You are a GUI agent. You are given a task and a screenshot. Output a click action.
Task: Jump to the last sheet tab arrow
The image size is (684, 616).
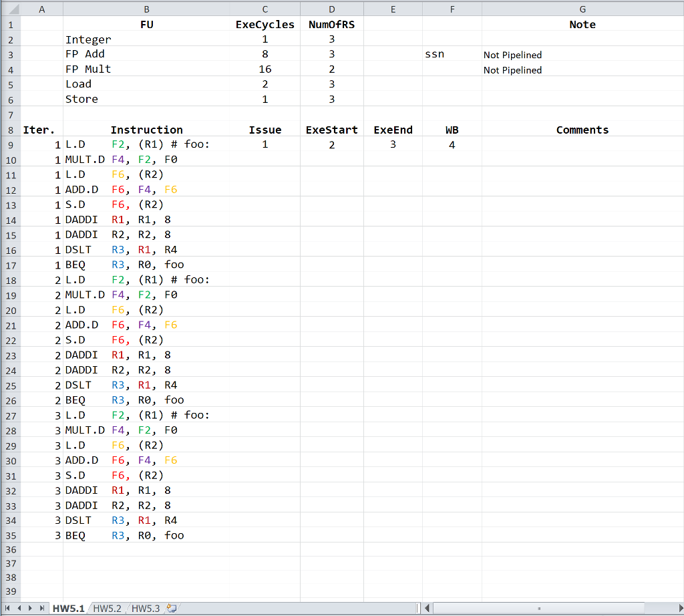point(42,608)
